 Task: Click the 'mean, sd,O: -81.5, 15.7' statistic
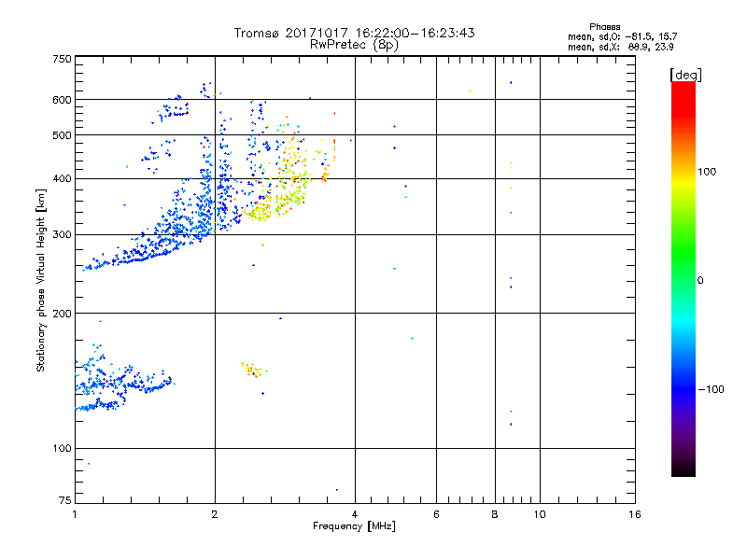coord(622,36)
